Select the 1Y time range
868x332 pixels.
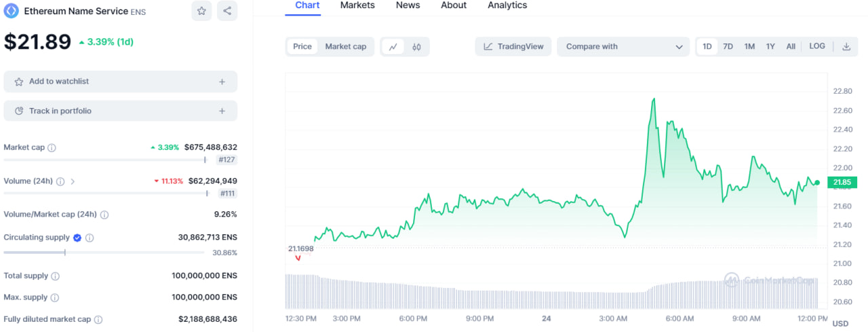(770, 46)
